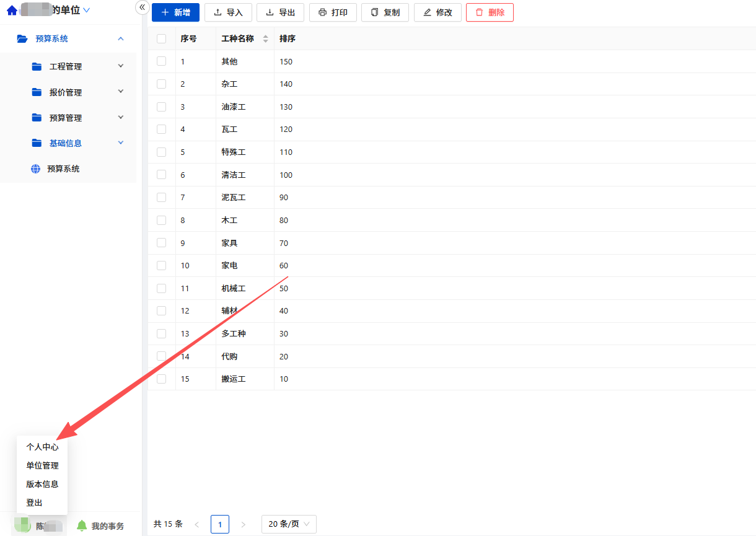
Task: Click the 打印 button
Action: [333, 12]
